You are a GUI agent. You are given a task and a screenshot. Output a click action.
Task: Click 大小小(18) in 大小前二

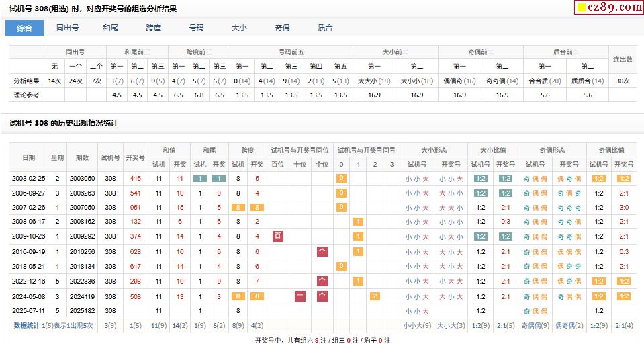click(417, 81)
